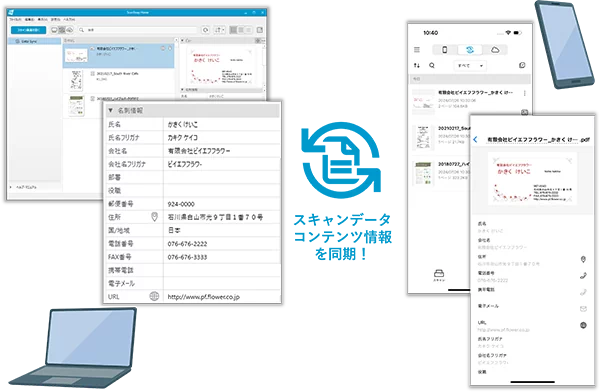Screen dimensions: 600x392
Task: Collapse the 名刺情報 section triangle
Action: tap(111, 111)
